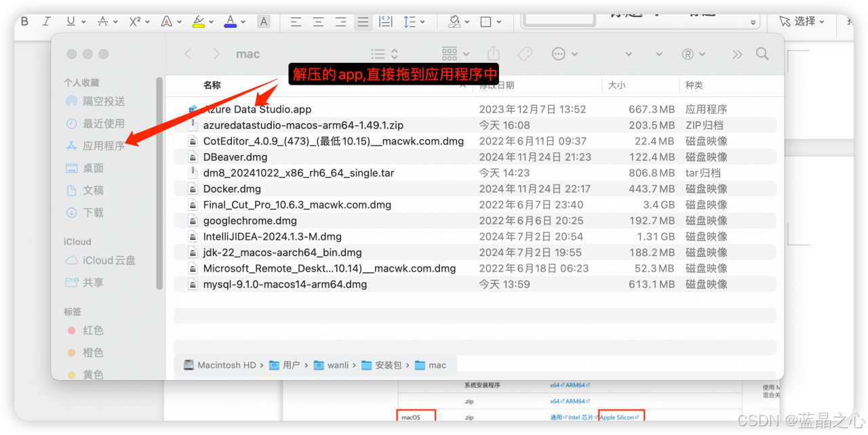
Task: Select the CotEditor dmg file
Action: 475,141
